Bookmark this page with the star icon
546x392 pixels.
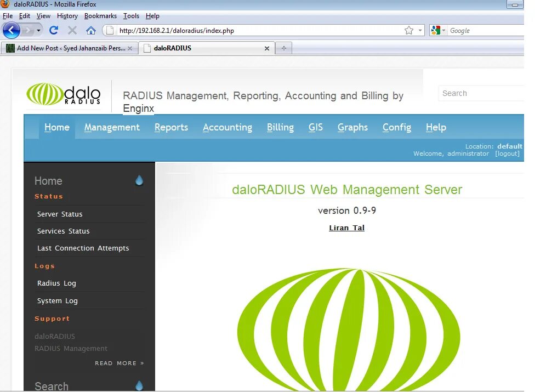(x=409, y=30)
